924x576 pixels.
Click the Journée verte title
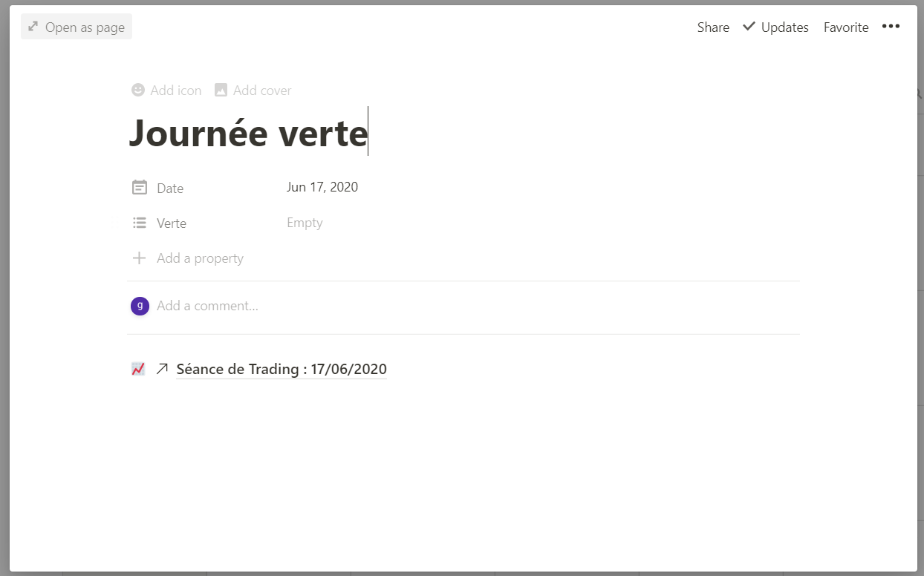click(249, 133)
